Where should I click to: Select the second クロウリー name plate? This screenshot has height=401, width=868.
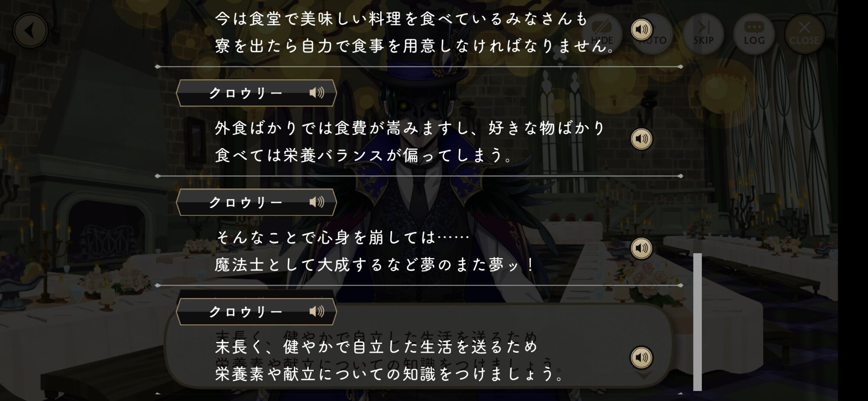coord(256,202)
